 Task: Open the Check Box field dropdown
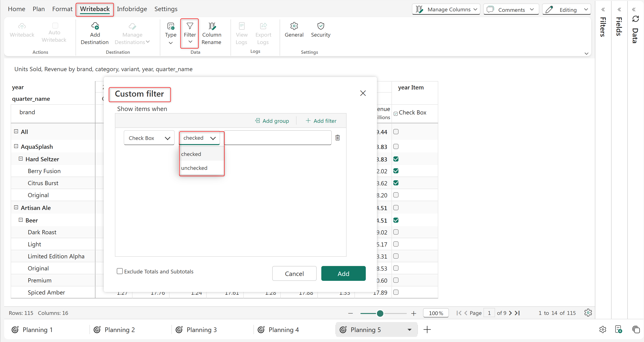149,138
